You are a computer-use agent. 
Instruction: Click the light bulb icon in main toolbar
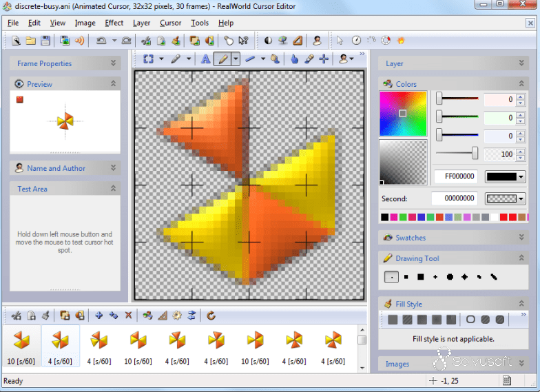(229, 41)
